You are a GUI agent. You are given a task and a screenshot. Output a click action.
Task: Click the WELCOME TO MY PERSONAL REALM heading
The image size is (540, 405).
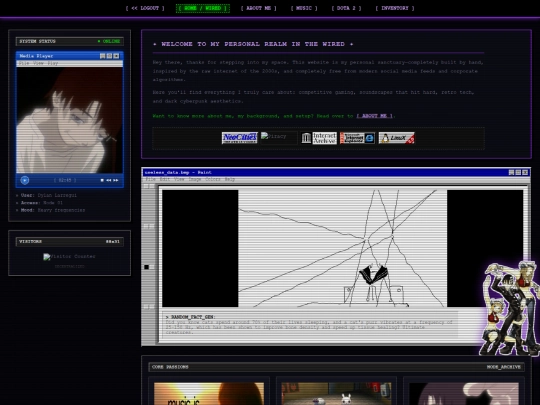coord(253,44)
